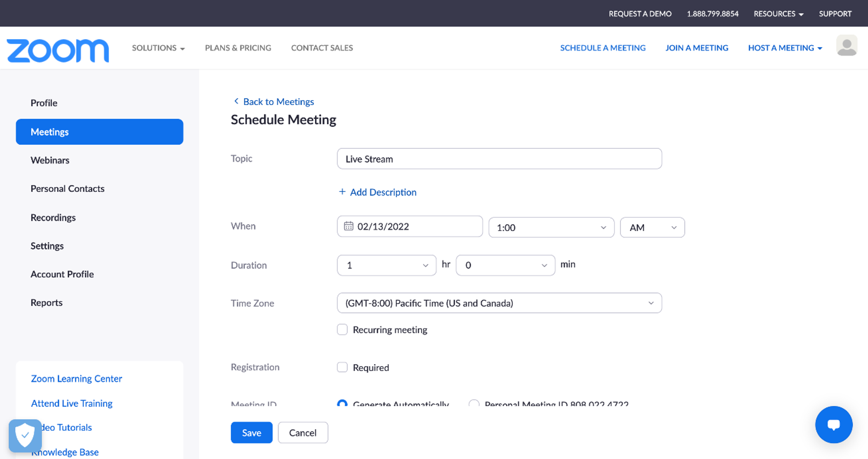Open the duration minutes dropdown
Viewport: 868px width, 459px height.
505,265
